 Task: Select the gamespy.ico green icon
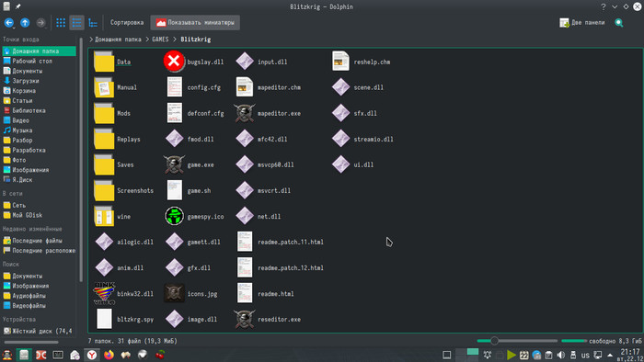tap(174, 216)
